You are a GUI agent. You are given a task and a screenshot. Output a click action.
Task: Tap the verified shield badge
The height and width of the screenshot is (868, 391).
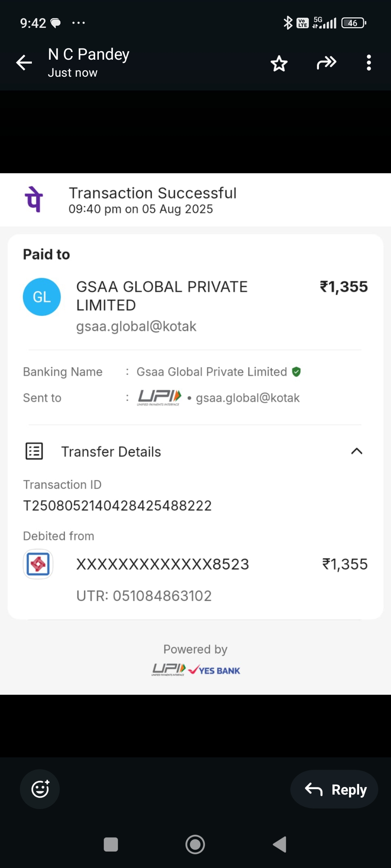click(x=296, y=372)
